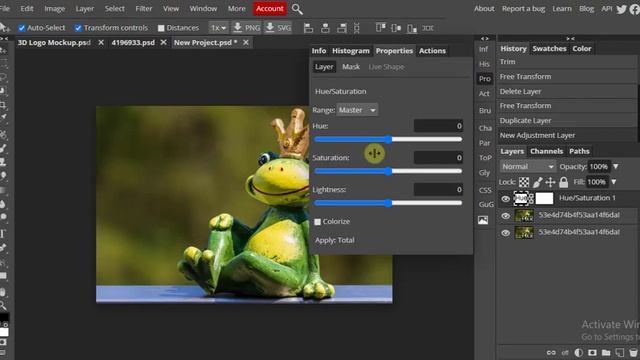The width and height of the screenshot is (640, 360).
Task: Open the Twitter icon link
Action: tap(622, 9)
